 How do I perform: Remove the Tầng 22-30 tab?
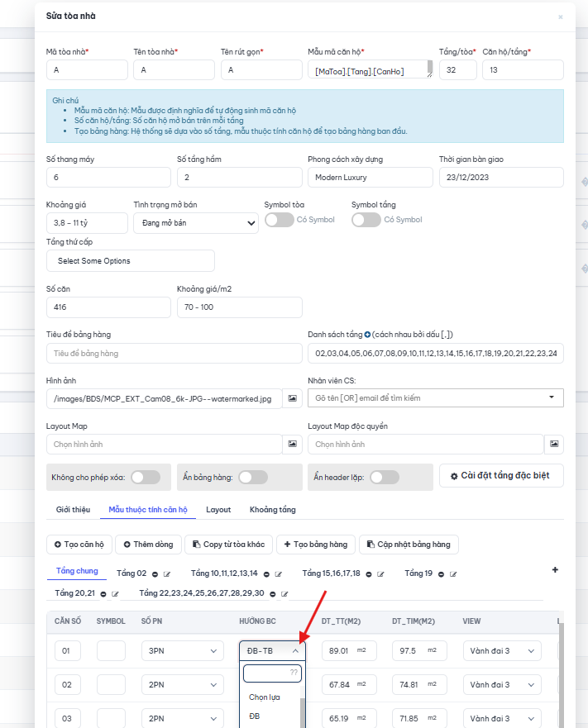pyautogui.click(x=273, y=594)
